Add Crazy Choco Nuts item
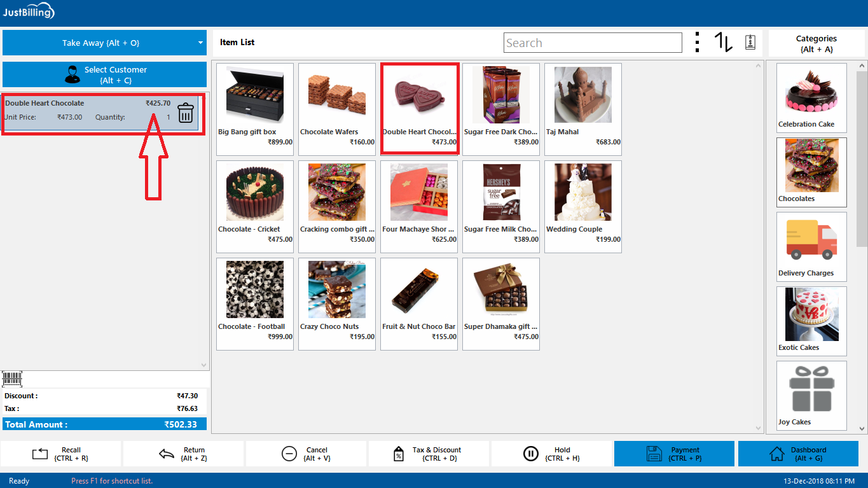Screen dimensions: 868x488 (x=337, y=303)
